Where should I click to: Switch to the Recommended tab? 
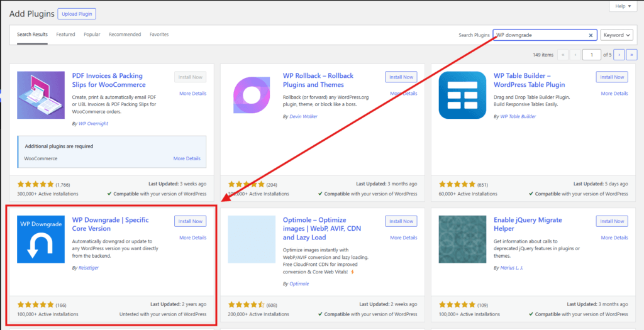[125, 35]
